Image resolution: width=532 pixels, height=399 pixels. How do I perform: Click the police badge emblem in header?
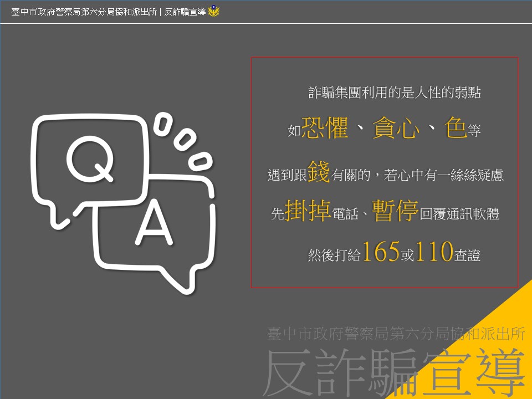click(x=214, y=12)
